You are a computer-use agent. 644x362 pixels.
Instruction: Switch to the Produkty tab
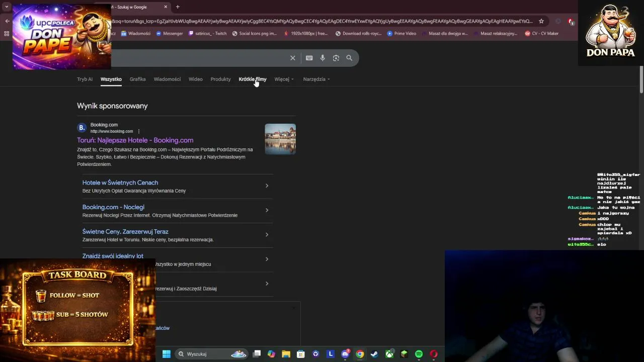(220, 79)
